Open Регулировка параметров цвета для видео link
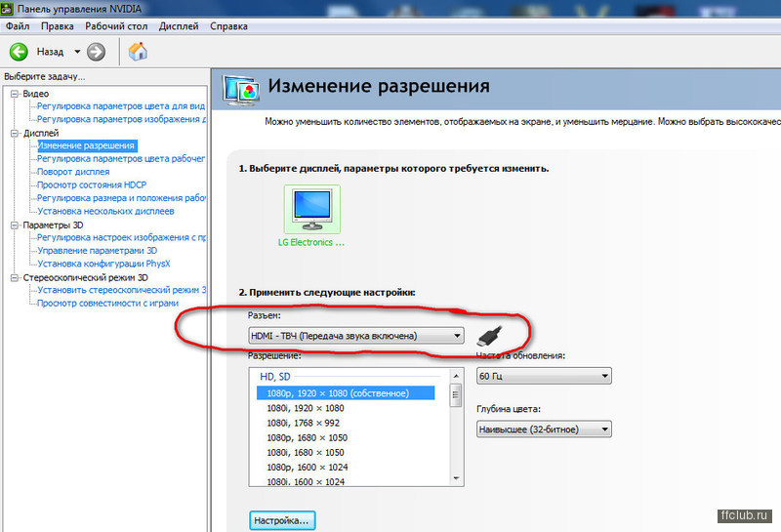This screenshot has width=781, height=532. click(121, 106)
